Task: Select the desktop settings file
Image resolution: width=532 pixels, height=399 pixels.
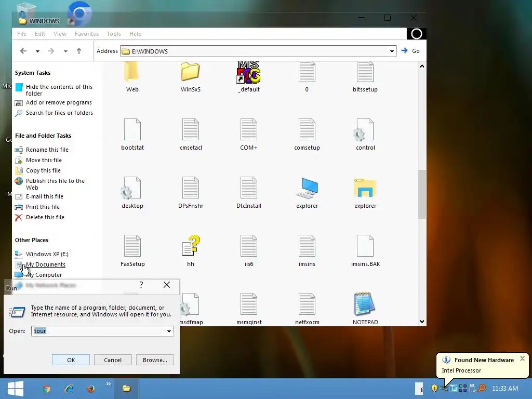Action: coord(132,192)
